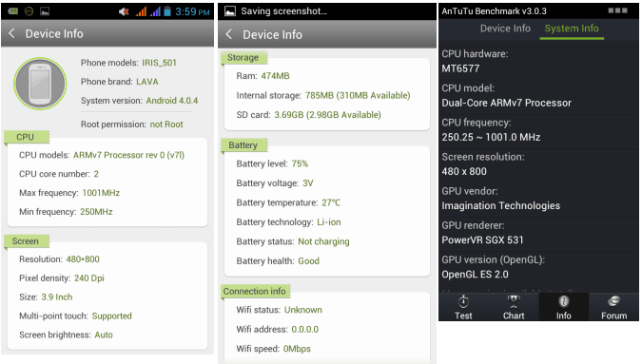Select SD card 3.69GB value
This screenshot has height=364, width=642.
pos(327,115)
